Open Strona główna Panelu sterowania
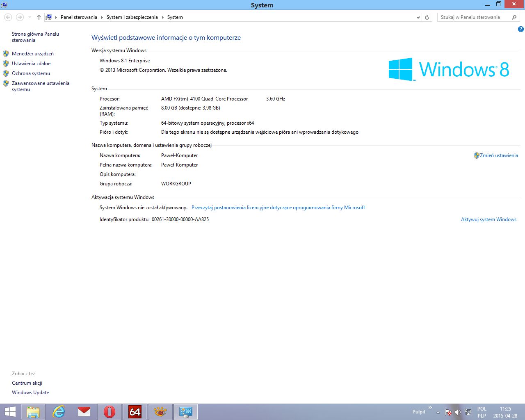525x420 pixels. tap(35, 37)
